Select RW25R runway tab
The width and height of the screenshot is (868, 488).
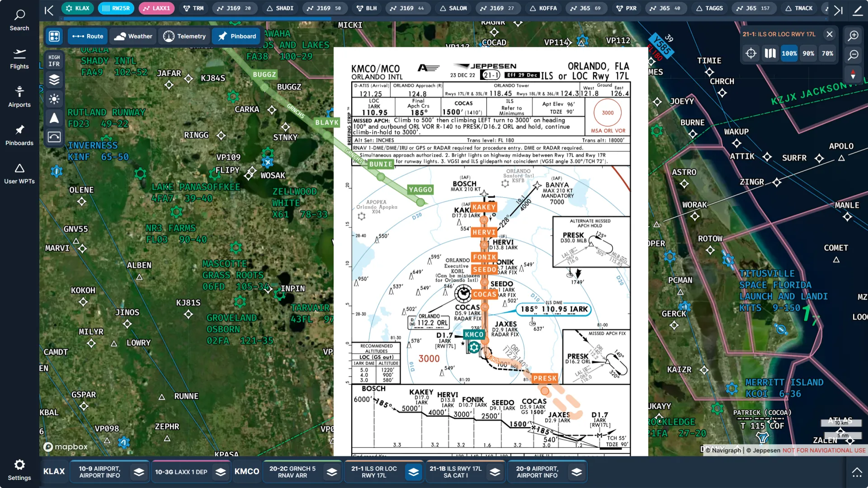(x=116, y=8)
